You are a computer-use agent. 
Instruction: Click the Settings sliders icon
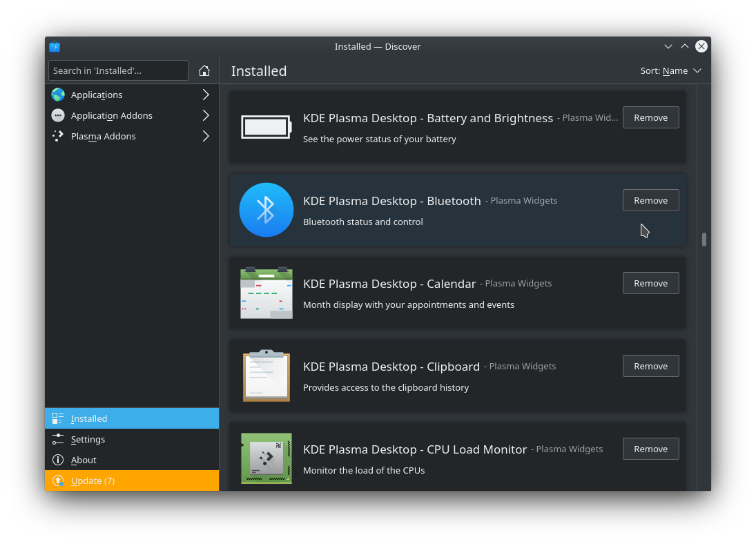(58, 439)
